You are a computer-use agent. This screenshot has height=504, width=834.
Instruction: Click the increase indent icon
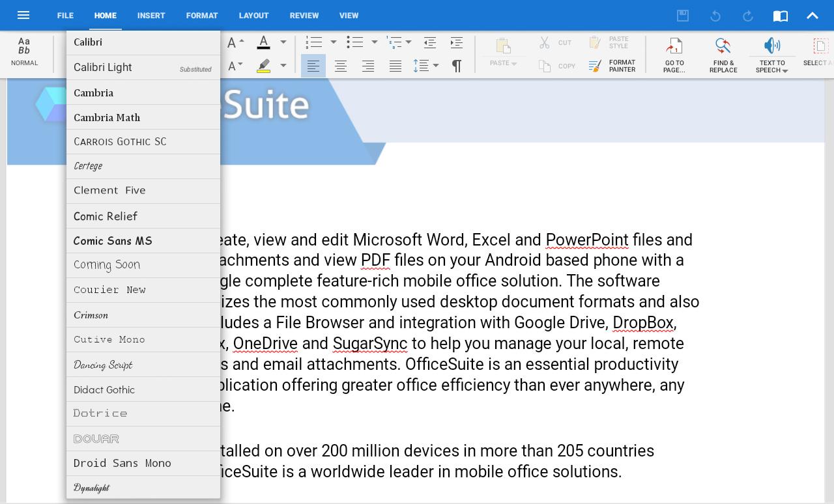457,42
